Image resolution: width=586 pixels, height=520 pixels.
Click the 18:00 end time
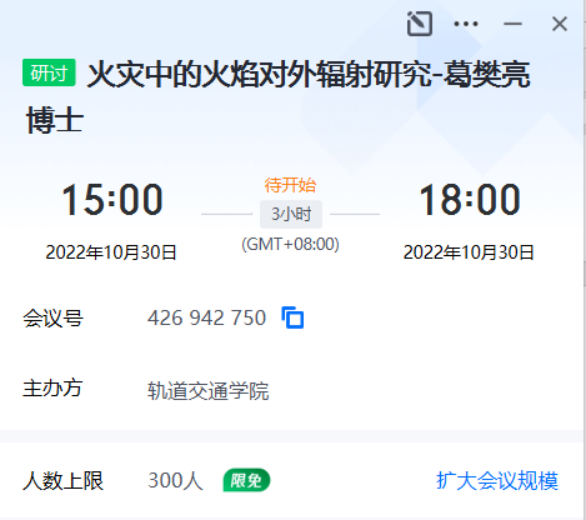[x=469, y=200]
